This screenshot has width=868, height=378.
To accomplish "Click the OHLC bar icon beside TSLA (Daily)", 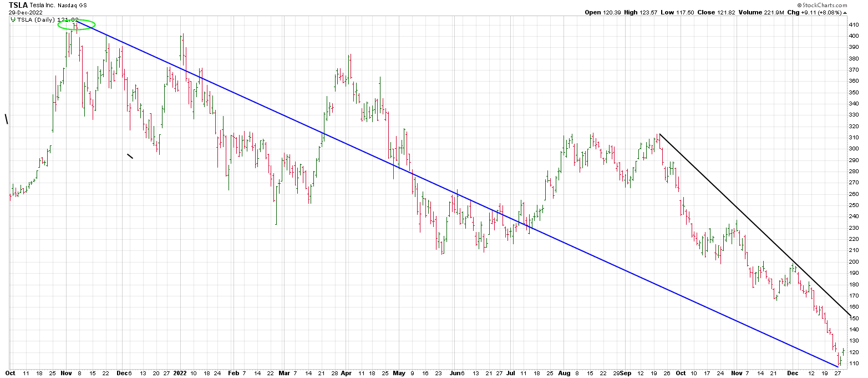I will coord(13,19).
